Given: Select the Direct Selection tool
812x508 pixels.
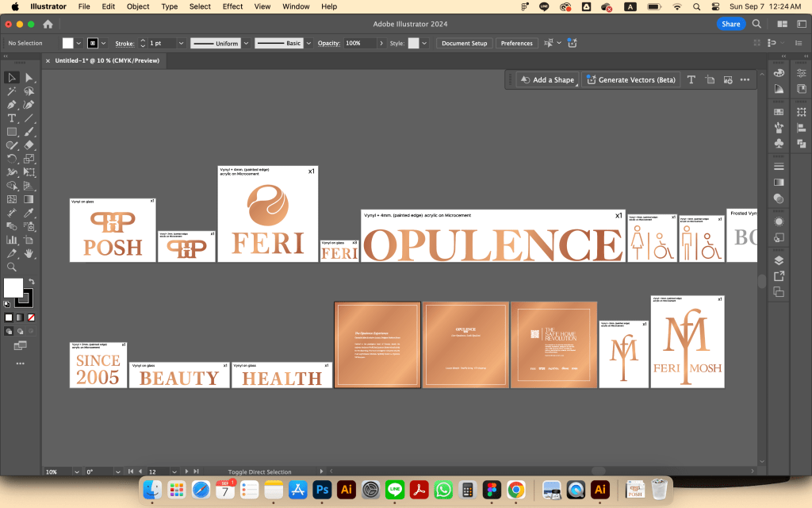Looking at the screenshot, I should pos(29,78).
